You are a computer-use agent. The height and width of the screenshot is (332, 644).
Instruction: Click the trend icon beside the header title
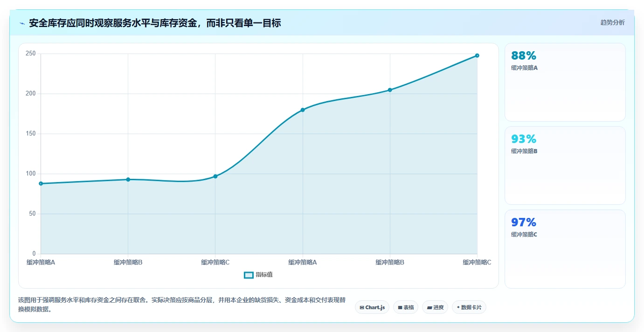click(x=22, y=23)
